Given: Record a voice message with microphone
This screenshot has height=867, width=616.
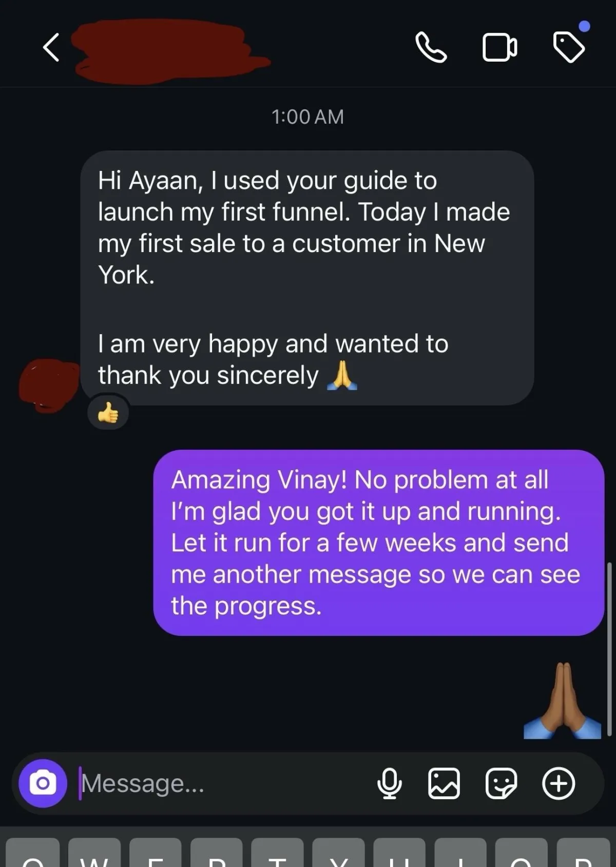Looking at the screenshot, I should (x=390, y=784).
